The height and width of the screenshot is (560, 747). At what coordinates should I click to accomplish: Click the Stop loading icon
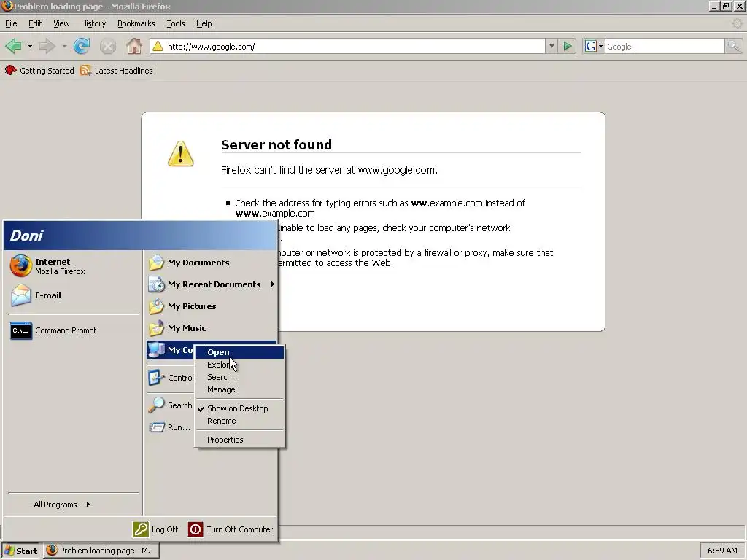[108, 46]
